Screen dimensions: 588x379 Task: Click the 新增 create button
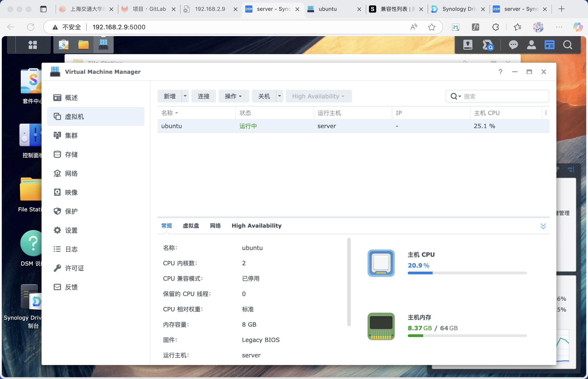click(170, 96)
